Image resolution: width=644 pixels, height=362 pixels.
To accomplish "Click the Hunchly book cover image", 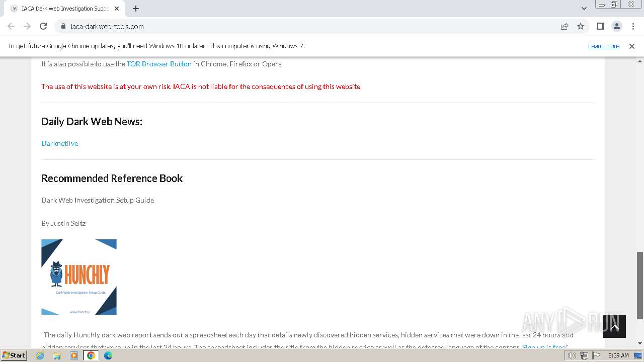I will click(x=79, y=277).
